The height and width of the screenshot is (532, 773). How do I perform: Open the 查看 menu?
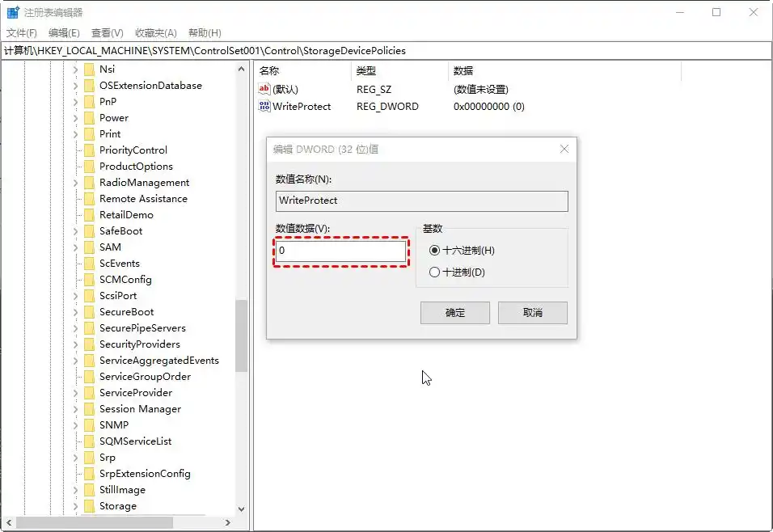point(106,32)
